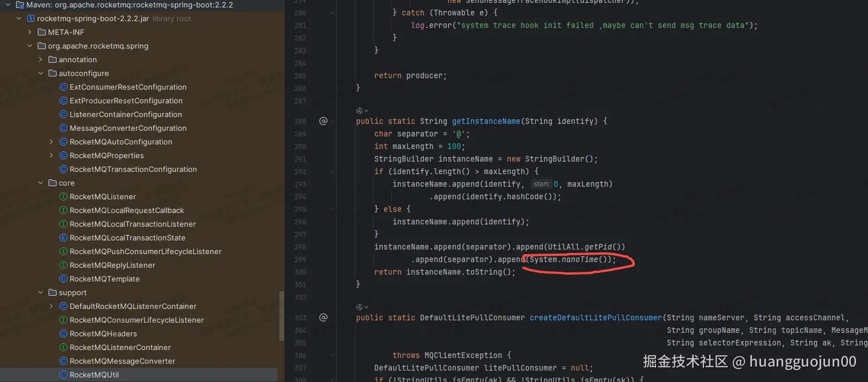Image resolution: width=868 pixels, height=382 pixels.
Task: Click log.error trace hook message line
Action: point(584,25)
